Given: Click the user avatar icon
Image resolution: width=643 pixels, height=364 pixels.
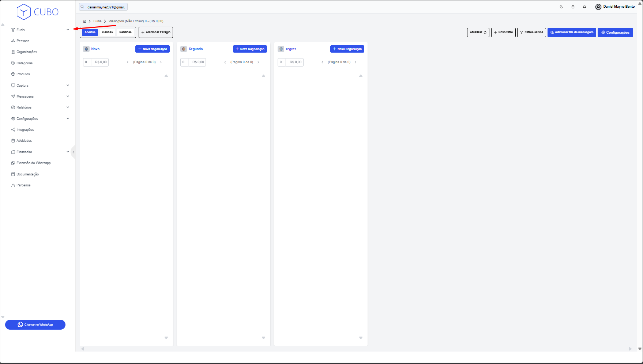Looking at the screenshot, I should [x=598, y=7].
